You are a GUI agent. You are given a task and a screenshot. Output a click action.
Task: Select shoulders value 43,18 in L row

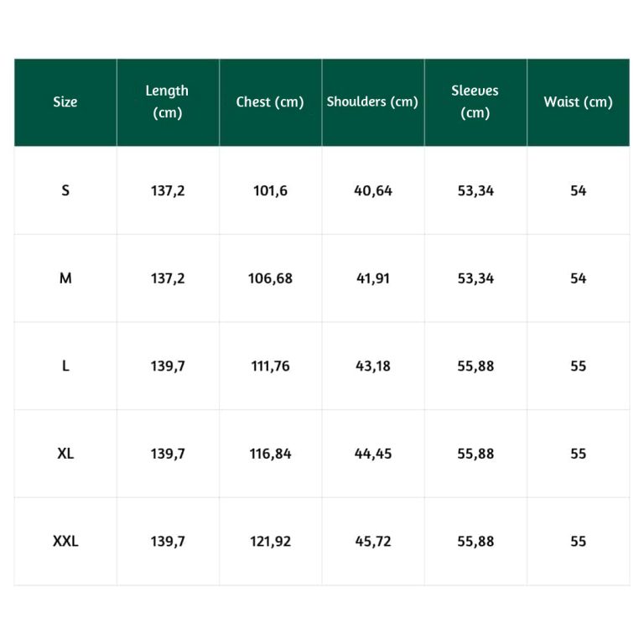[x=373, y=366]
